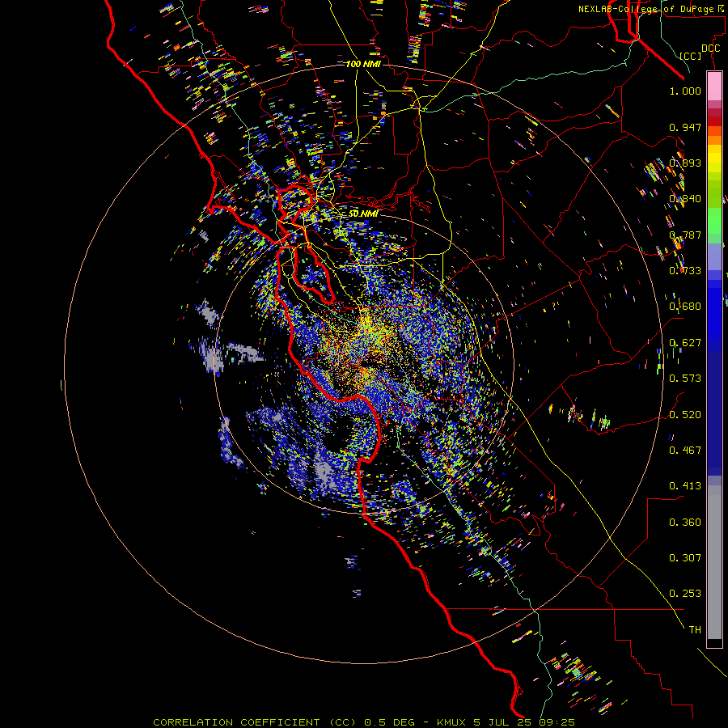
Task: Pick the pink color band atop the scale
Action: click(714, 87)
